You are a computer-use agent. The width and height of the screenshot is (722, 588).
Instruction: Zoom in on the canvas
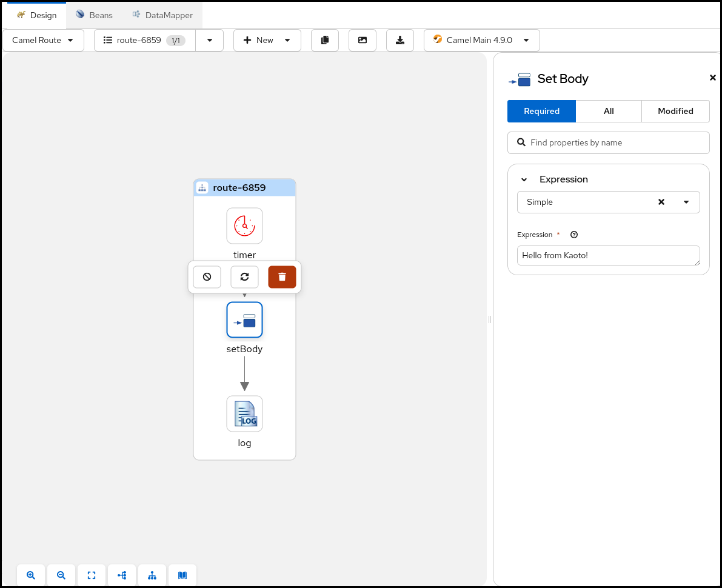31,575
